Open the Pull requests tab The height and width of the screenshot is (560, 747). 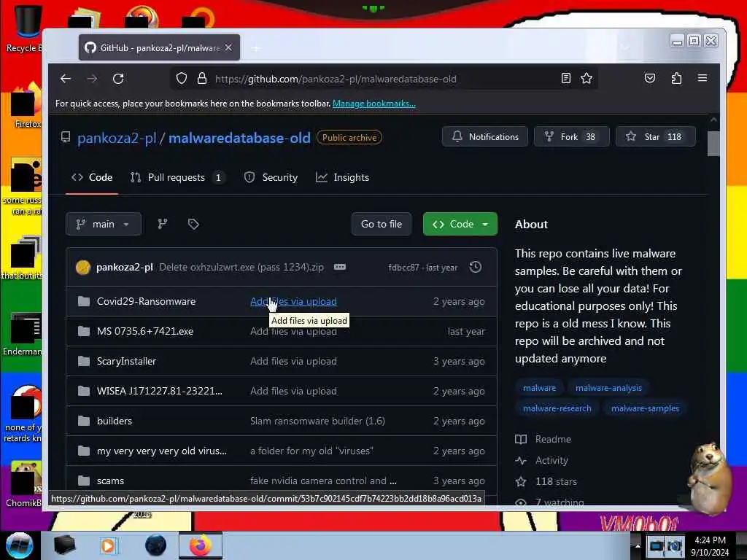(x=177, y=178)
